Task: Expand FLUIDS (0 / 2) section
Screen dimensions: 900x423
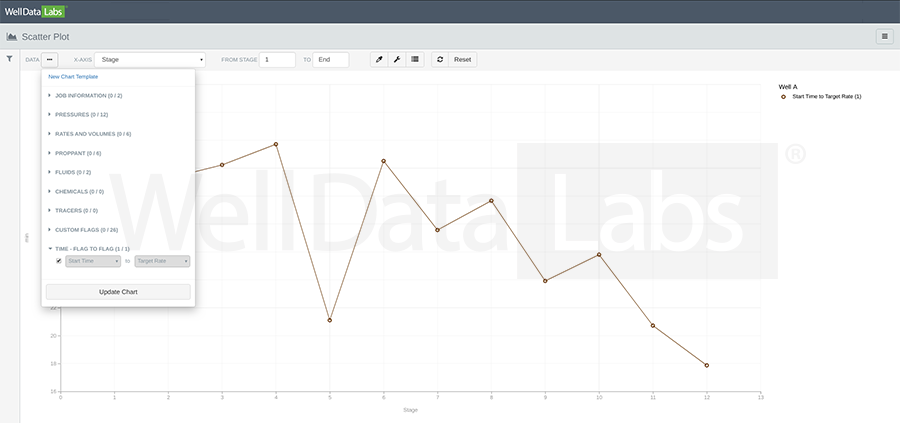Action: click(x=69, y=172)
